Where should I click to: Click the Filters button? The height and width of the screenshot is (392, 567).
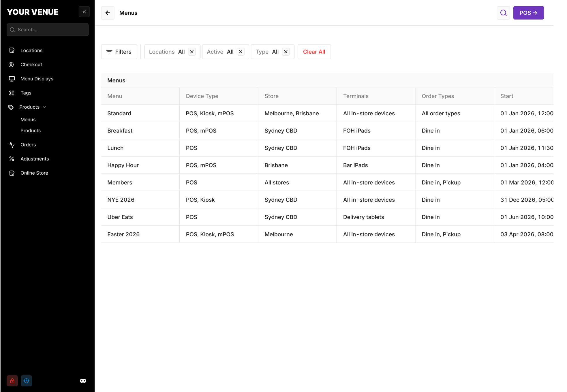coord(119,52)
